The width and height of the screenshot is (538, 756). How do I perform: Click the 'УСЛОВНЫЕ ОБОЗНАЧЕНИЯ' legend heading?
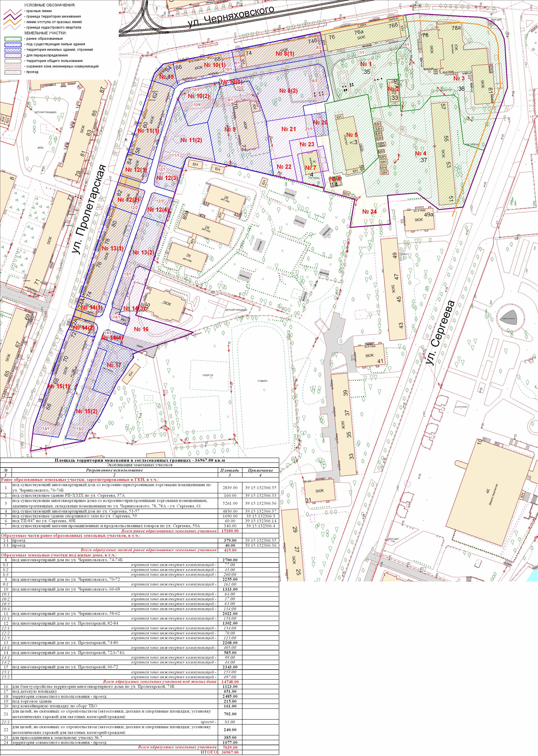pos(50,5)
